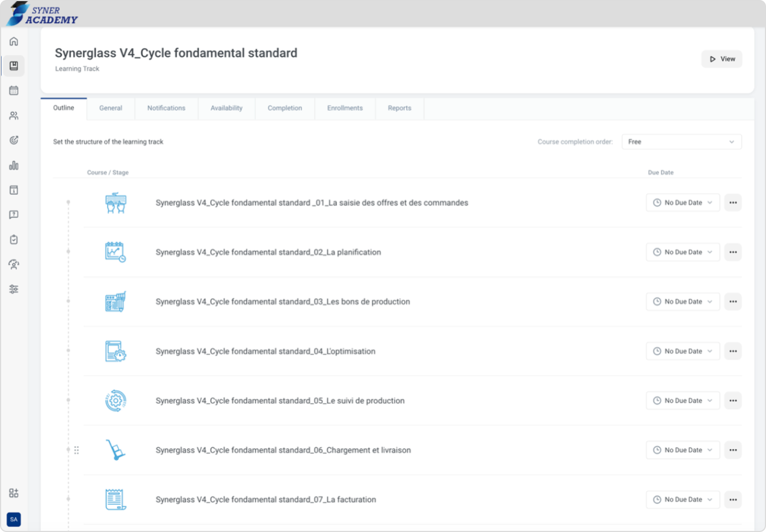Image resolution: width=766 pixels, height=532 pixels.
Task: Open due date dropdown for suivi de production
Action: pyautogui.click(x=683, y=401)
